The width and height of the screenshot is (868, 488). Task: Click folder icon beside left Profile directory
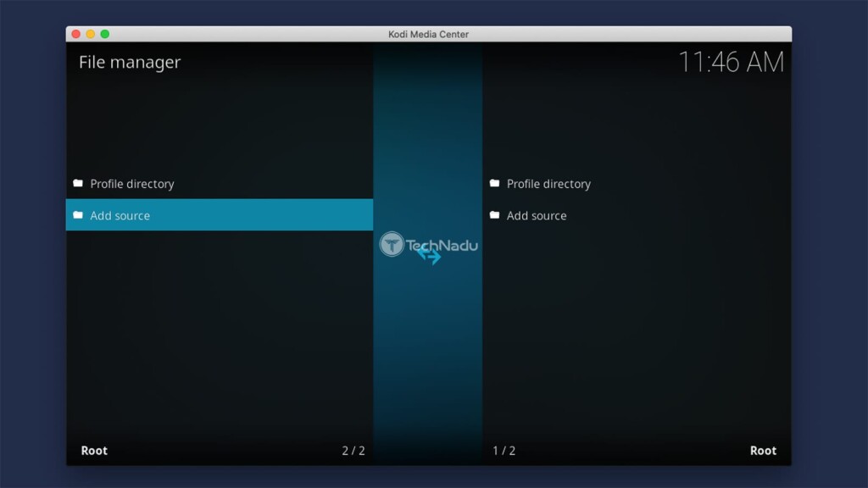(x=78, y=183)
